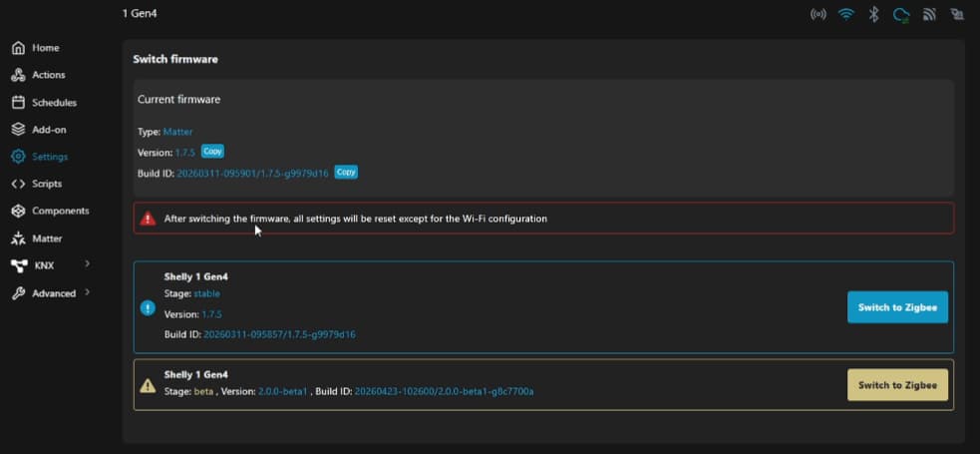This screenshot has height=454, width=980.
Task: Click the access point broadcast status icon
Action: click(818, 14)
